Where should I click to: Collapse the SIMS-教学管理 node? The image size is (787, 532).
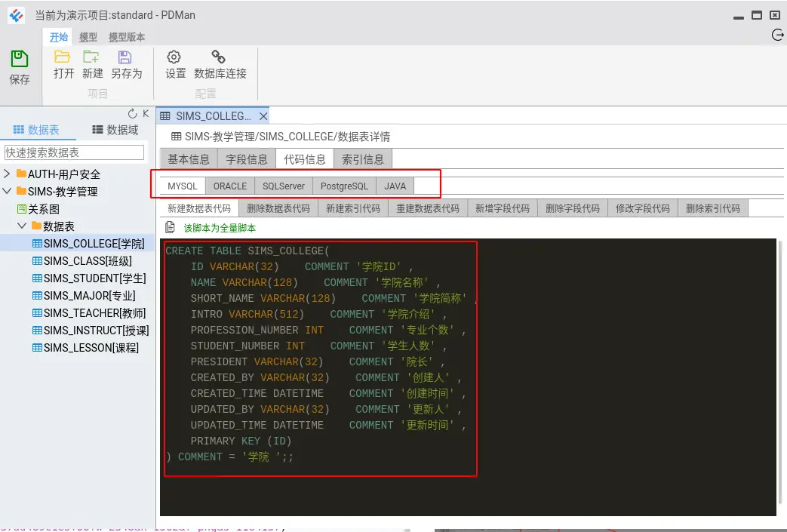7,191
